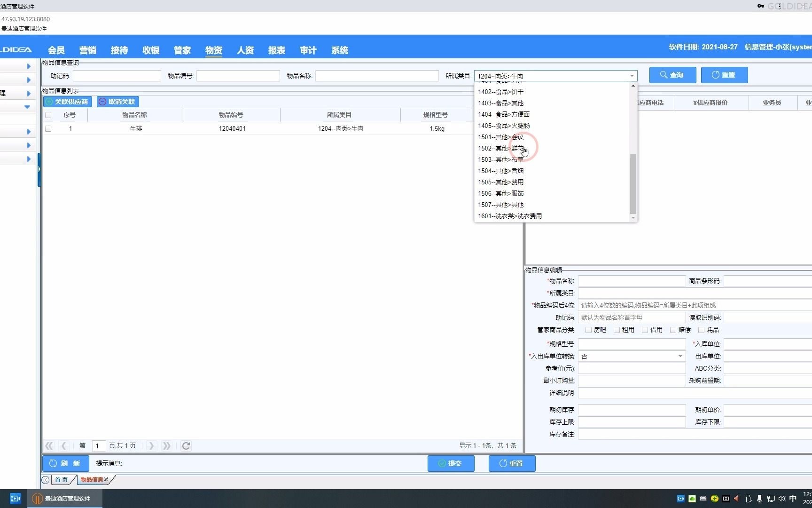Image resolution: width=812 pixels, height=508 pixels.
Task: Open the 物资 menu
Action: 214,50
